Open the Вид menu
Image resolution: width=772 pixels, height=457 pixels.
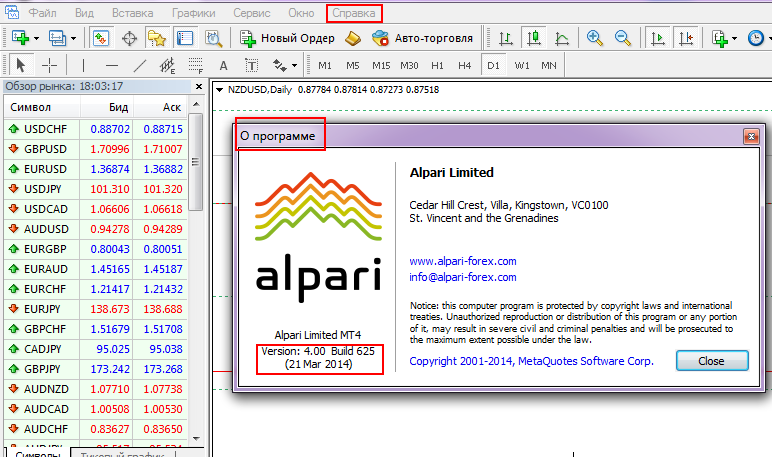84,13
